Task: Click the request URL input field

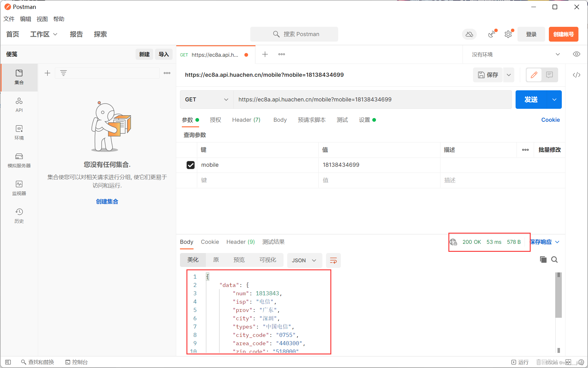Action: 372,100
